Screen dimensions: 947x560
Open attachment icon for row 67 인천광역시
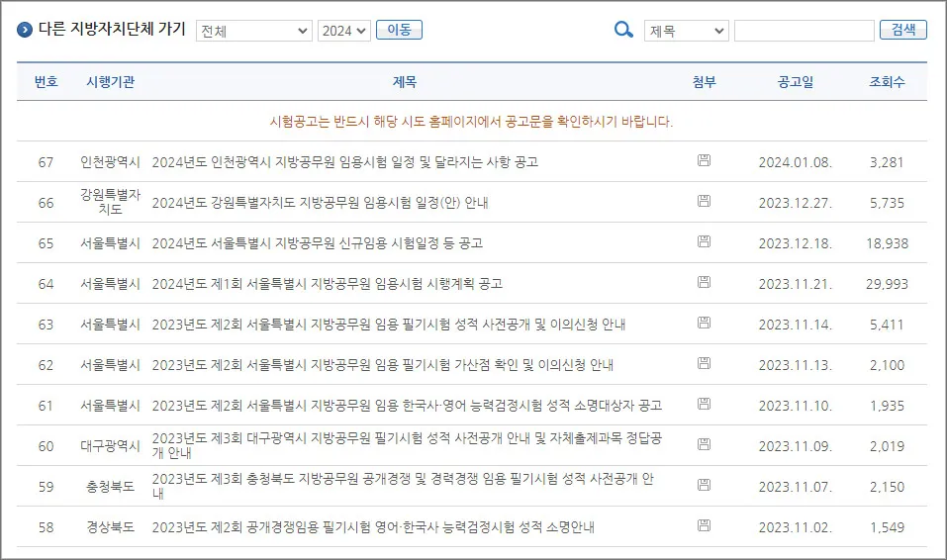point(704,160)
